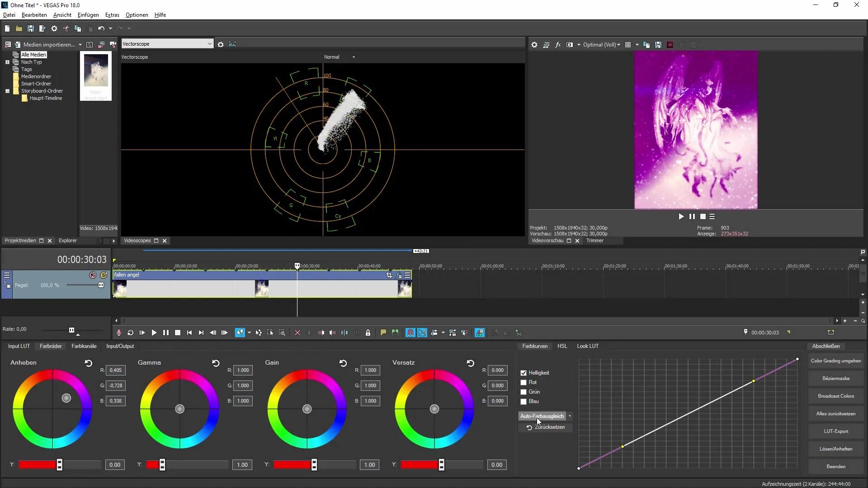The image size is (868, 488).
Task: Toggle the Helligkeit checkbox on curves
Action: click(524, 372)
